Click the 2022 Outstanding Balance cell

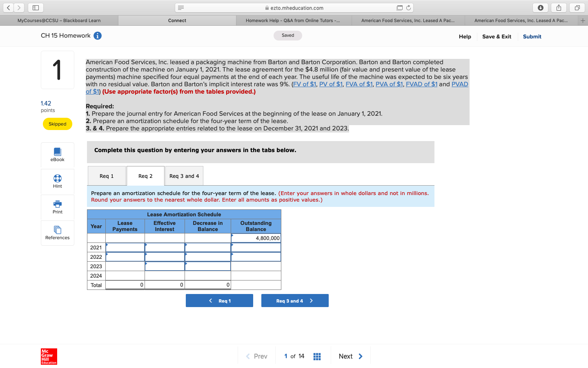[256, 257]
